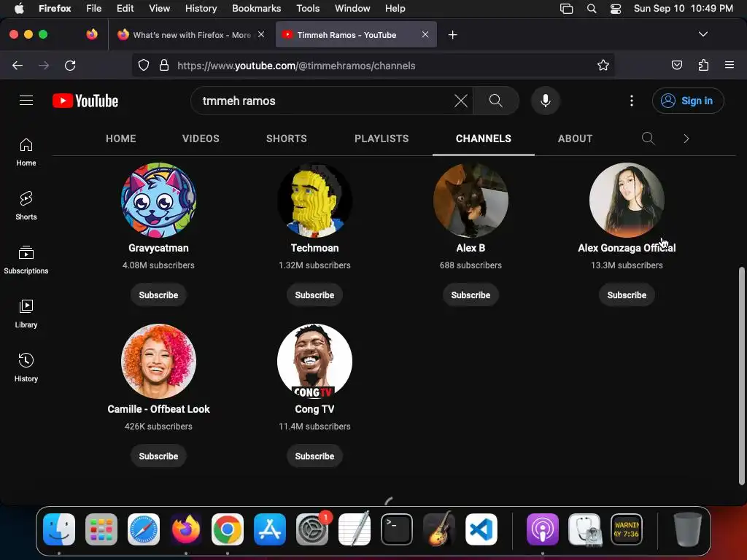Click the search magnifier button
The width and height of the screenshot is (747, 560).
pyautogui.click(x=495, y=101)
